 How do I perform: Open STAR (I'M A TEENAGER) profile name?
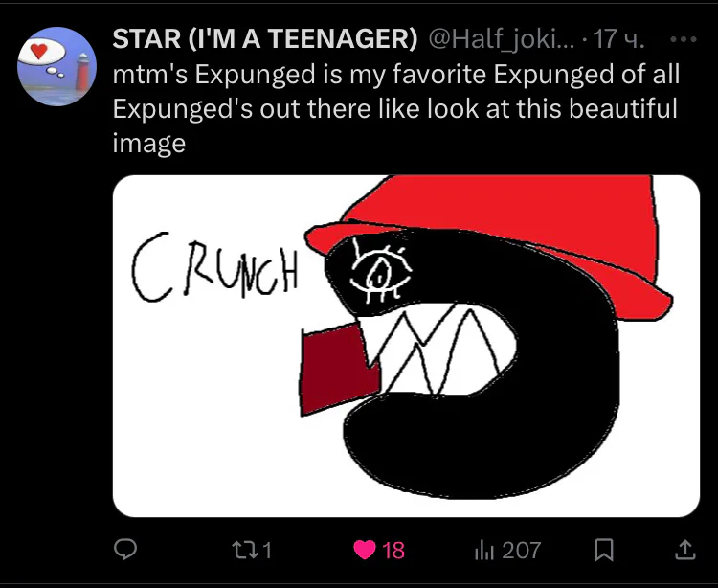[x=265, y=38]
